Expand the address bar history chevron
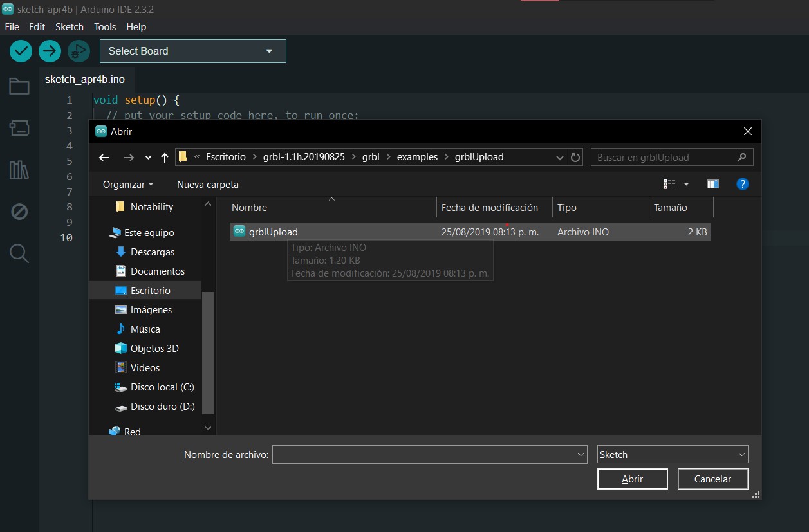The width and height of the screenshot is (809, 532). (559, 157)
